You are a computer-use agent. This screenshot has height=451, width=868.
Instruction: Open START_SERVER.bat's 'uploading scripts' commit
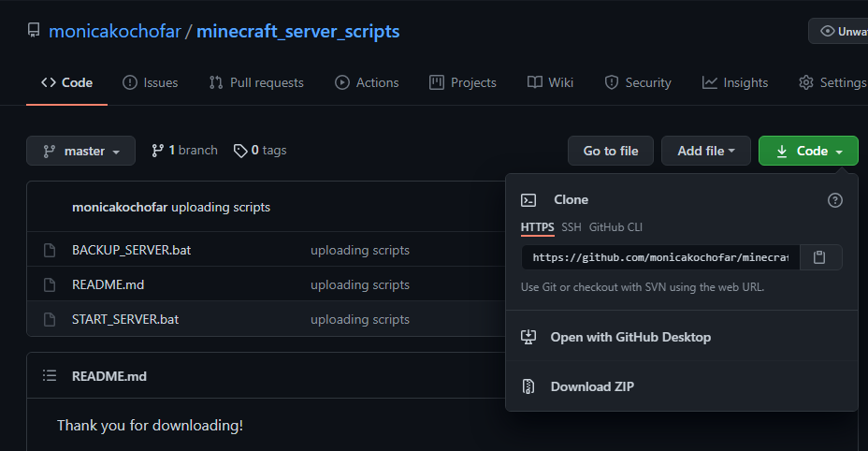pos(360,319)
